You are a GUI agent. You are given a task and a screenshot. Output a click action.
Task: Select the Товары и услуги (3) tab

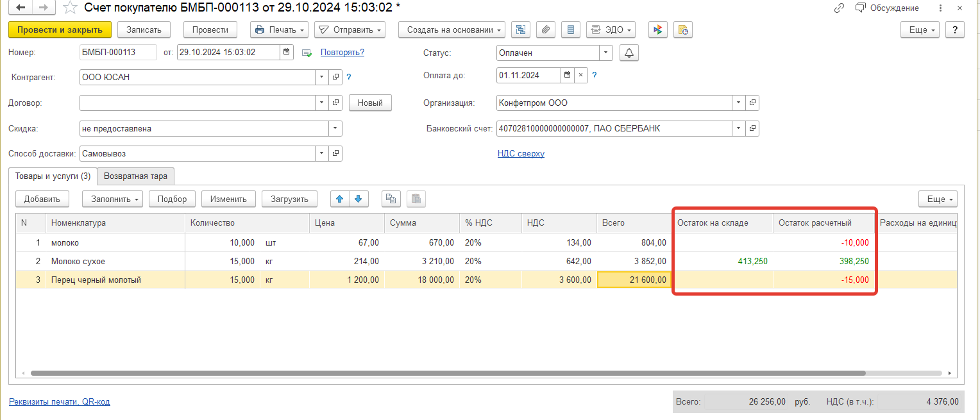(53, 176)
